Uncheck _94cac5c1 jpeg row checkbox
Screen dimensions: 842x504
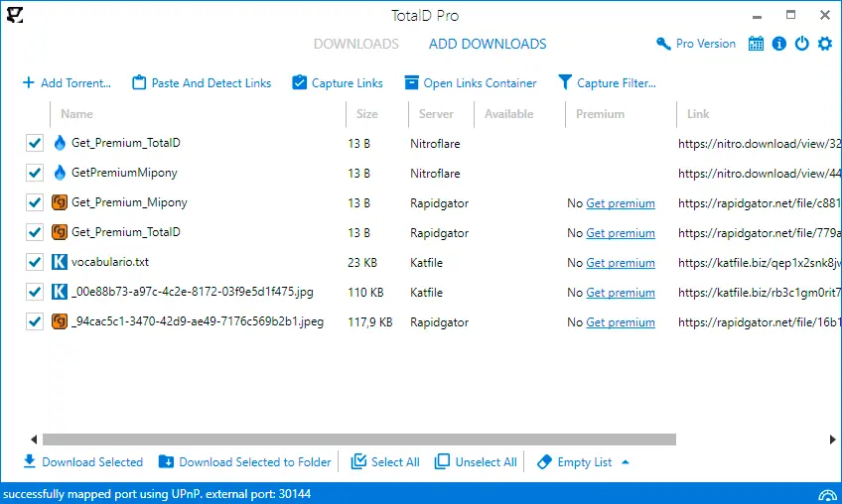(x=35, y=322)
